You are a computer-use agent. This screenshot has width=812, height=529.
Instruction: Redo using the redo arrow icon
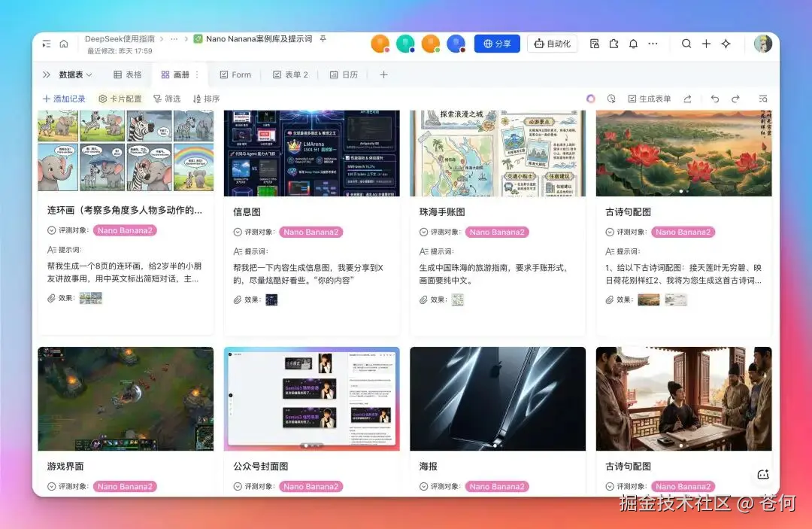(735, 98)
